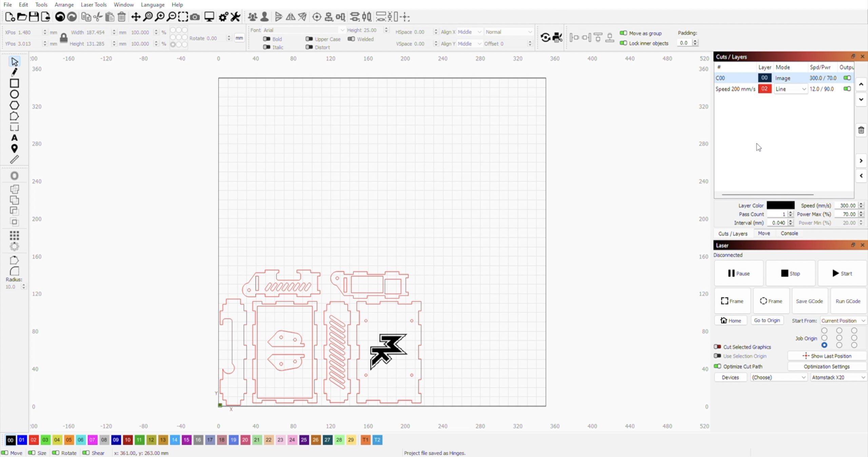
Task: Click the Delete trash icon in toolbar
Action: (122, 17)
